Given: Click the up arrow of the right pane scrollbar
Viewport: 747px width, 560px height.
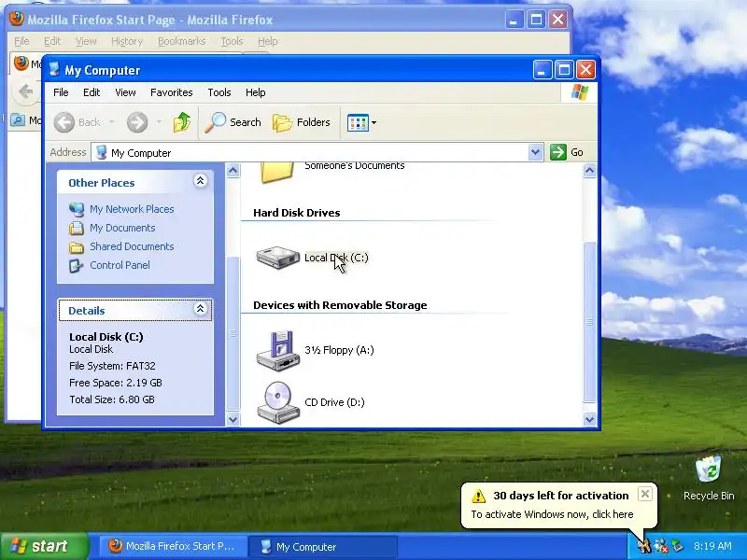Looking at the screenshot, I should click(x=589, y=171).
